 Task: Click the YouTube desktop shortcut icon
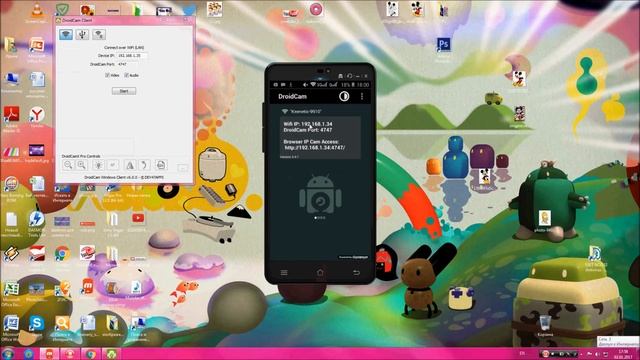(138, 218)
